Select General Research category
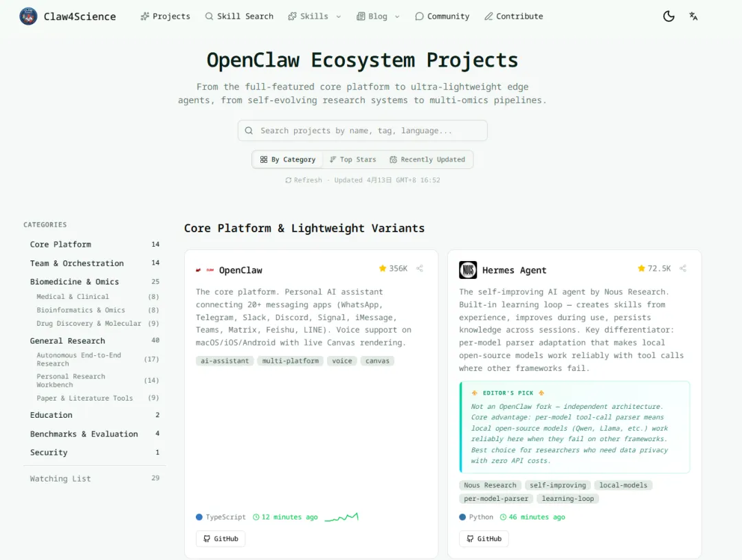This screenshot has height=560, width=742. click(x=95, y=341)
